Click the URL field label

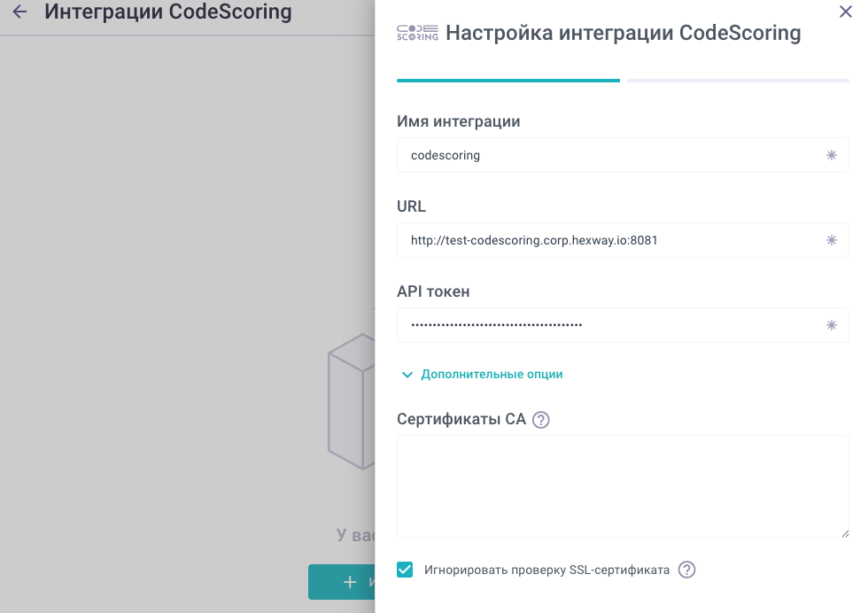point(411,206)
